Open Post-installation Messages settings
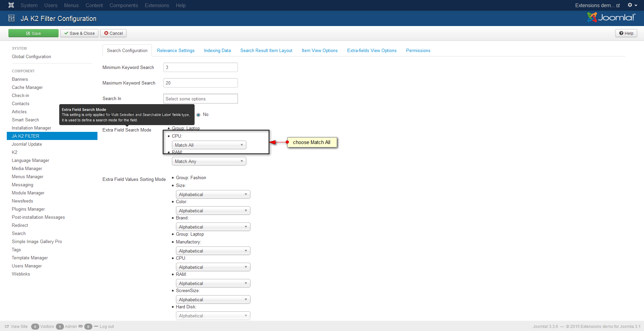Image resolution: width=644 pixels, height=331 pixels. tap(38, 217)
